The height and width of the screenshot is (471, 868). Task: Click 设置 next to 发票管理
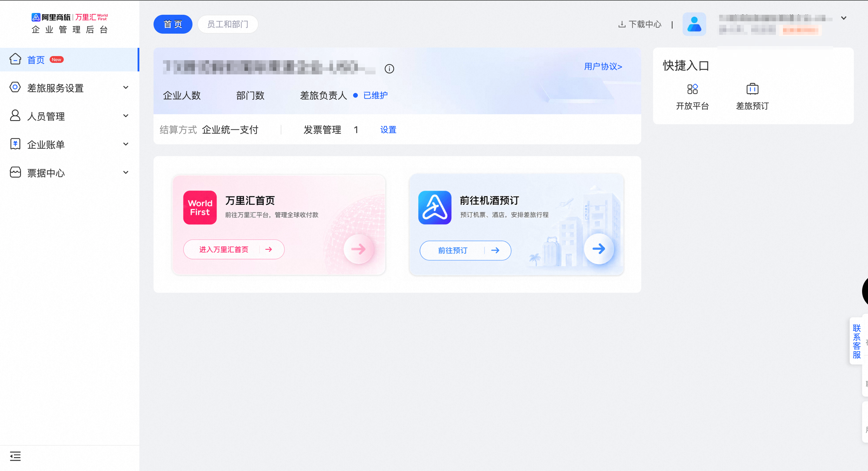[x=388, y=130]
